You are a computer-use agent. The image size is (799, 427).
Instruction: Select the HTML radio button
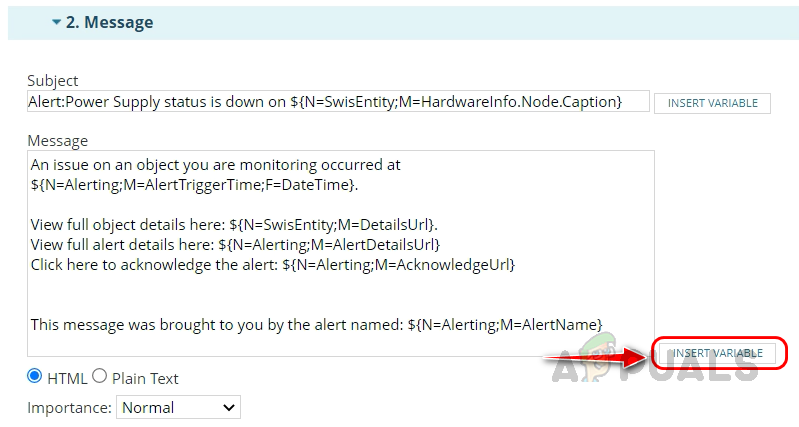35,376
